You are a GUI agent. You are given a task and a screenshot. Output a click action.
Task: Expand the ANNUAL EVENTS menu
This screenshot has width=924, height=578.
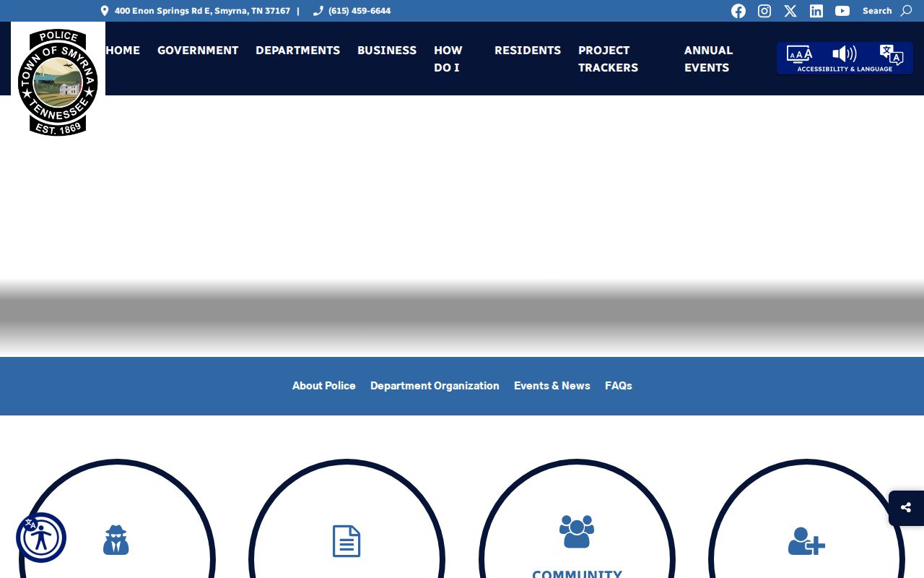coord(709,59)
